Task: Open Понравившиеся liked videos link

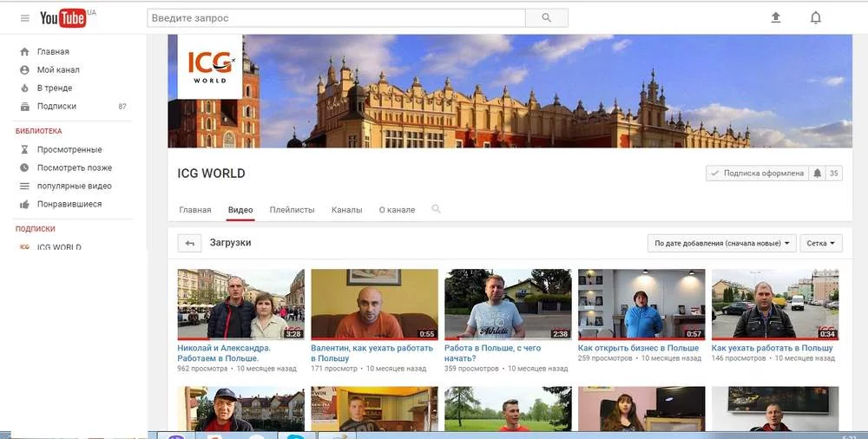Action: click(x=69, y=204)
